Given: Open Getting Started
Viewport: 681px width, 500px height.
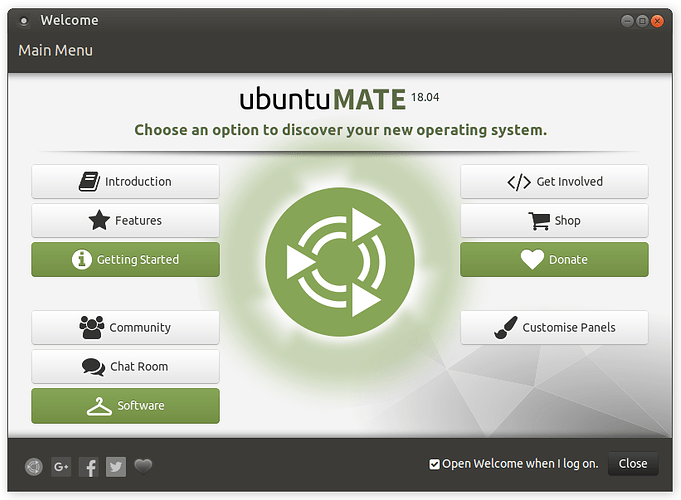Looking at the screenshot, I should pyautogui.click(x=125, y=259).
